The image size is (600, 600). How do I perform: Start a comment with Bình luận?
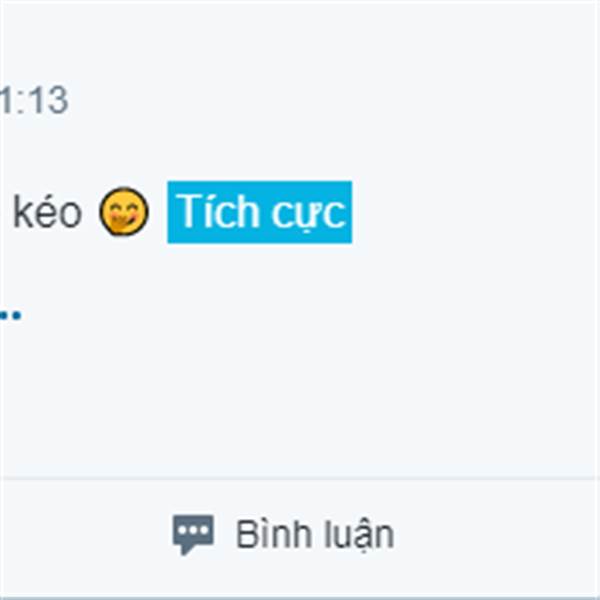click(x=284, y=534)
